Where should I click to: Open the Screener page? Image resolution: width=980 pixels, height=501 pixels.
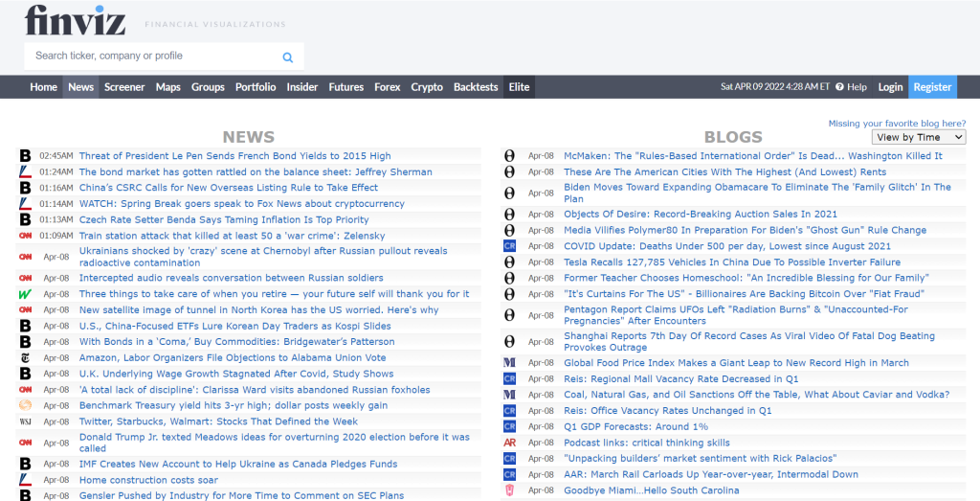pyautogui.click(x=124, y=87)
